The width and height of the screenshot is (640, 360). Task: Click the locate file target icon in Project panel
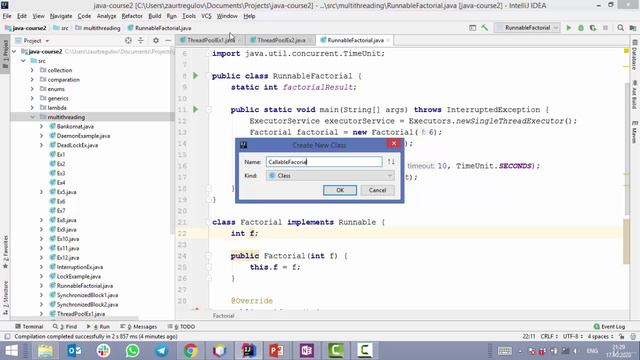128,40
